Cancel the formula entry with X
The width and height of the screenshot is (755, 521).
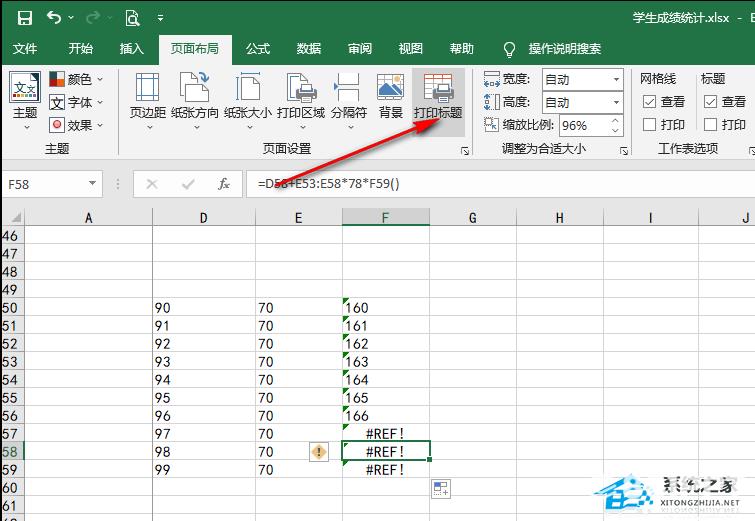152,184
